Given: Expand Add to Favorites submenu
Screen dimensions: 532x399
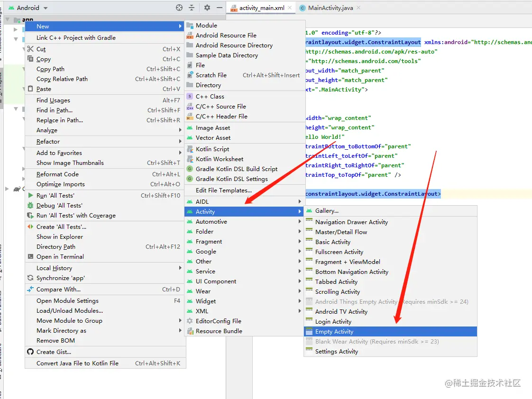Looking at the screenshot, I should click(x=105, y=153).
